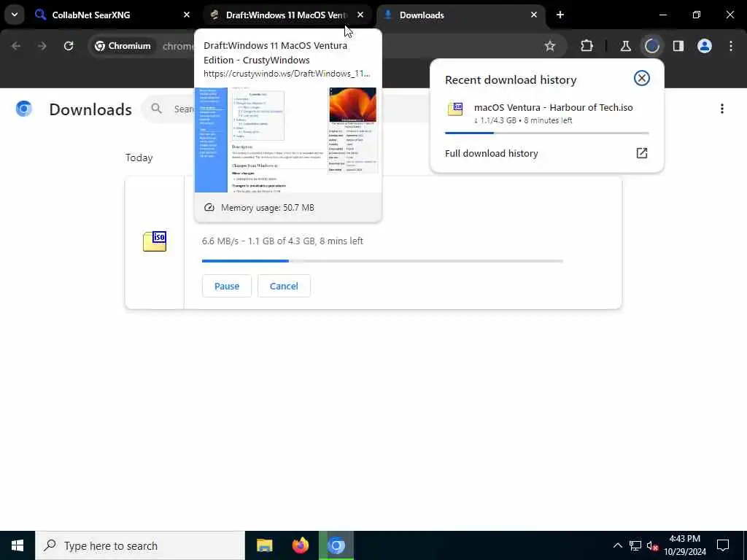Image resolution: width=747 pixels, height=560 pixels.
Task: Open the Chromium three-dot main menu
Action: pos(731,46)
